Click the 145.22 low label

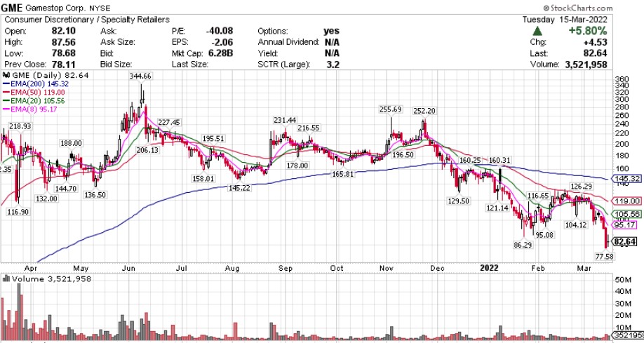(x=240, y=187)
